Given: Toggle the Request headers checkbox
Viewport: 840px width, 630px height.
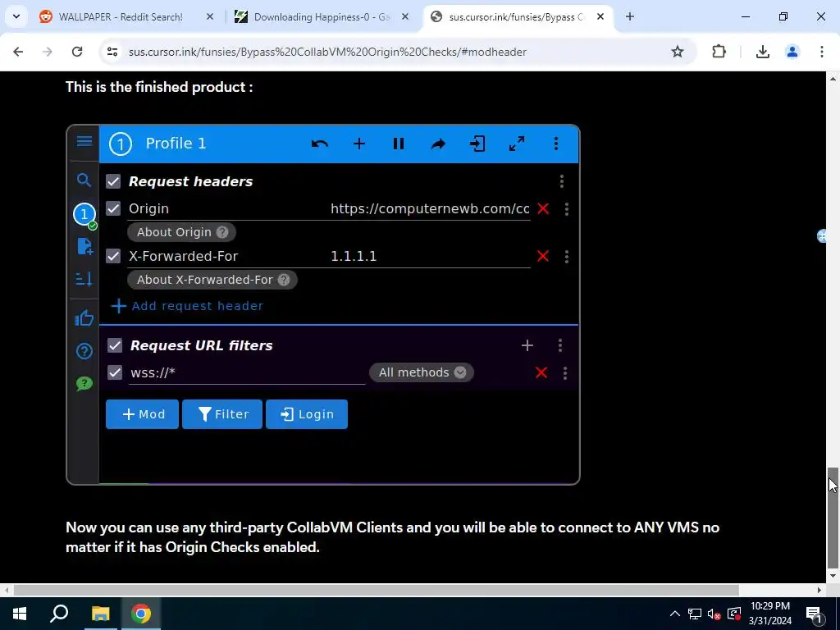Looking at the screenshot, I should click(113, 181).
